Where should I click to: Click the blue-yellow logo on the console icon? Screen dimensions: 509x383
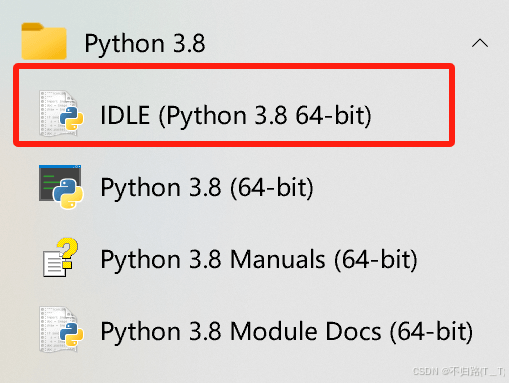[68, 194]
